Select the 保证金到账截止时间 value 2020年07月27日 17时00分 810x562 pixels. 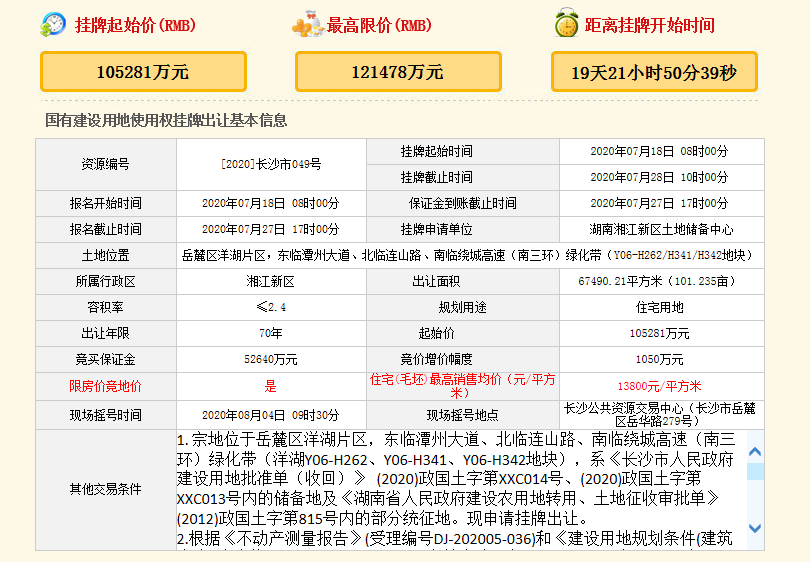659,204
